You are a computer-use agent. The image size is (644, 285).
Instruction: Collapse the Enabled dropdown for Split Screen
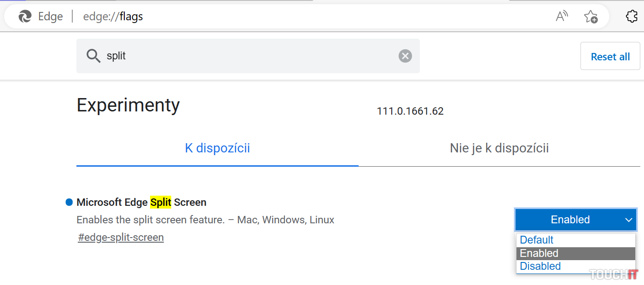tap(575, 220)
